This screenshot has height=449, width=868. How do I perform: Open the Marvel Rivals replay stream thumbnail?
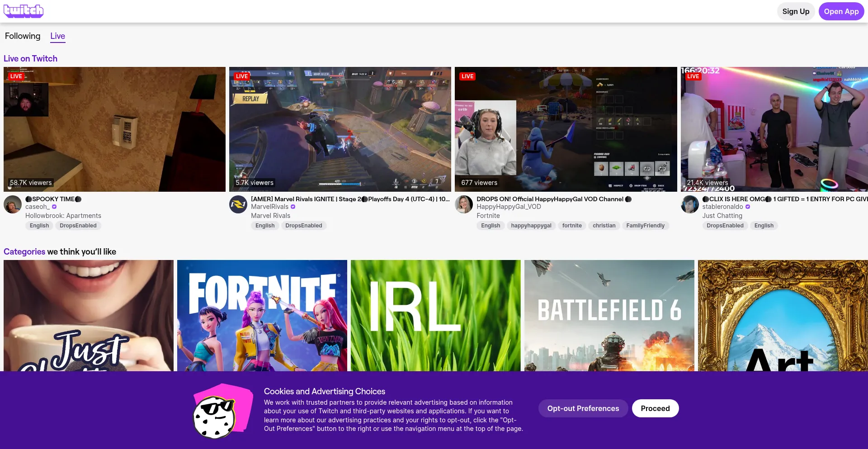(x=340, y=129)
